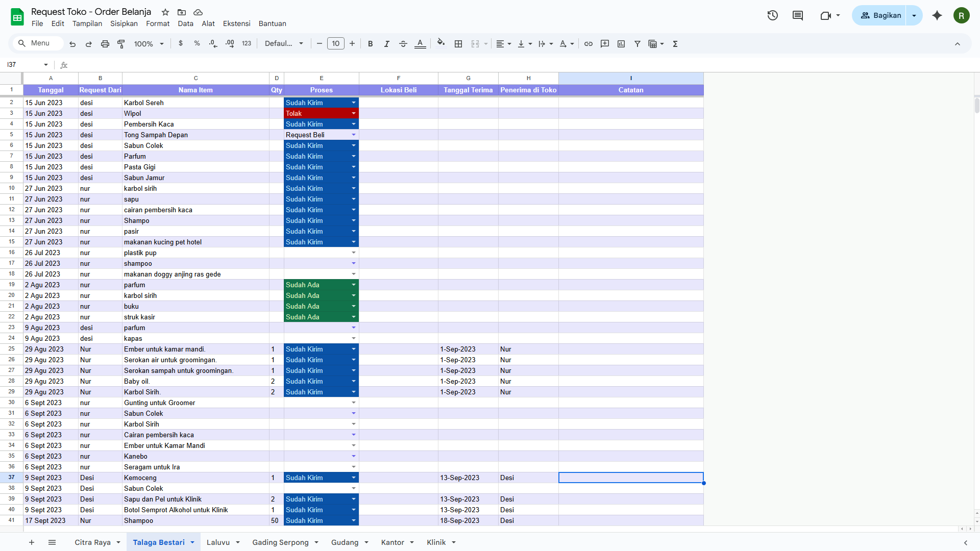Expand zoom level 100% dropdown
980x551 pixels.
click(149, 44)
